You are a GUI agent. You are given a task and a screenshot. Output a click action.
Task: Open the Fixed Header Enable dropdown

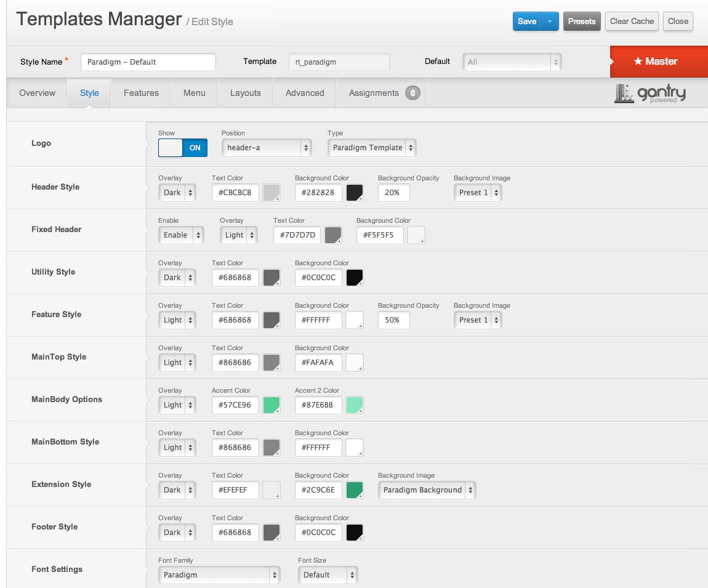(180, 235)
